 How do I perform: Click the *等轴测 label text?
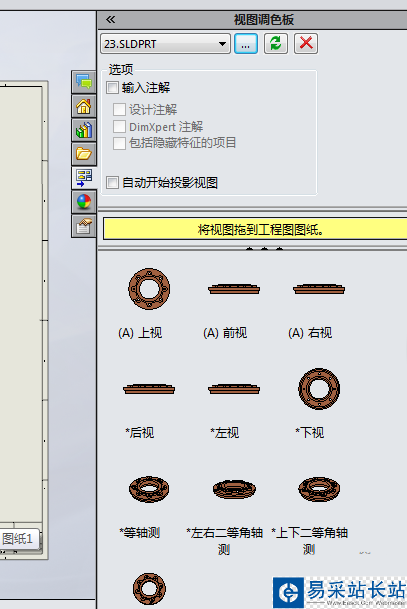(x=140, y=532)
